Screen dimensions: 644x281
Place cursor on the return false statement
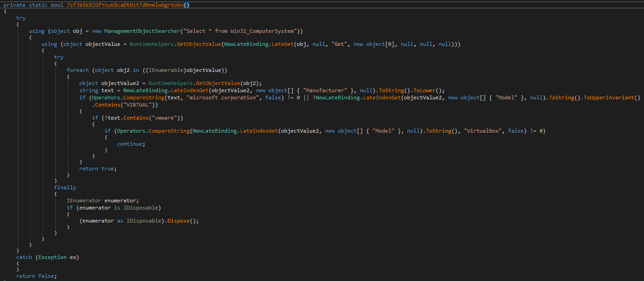(36, 276)
